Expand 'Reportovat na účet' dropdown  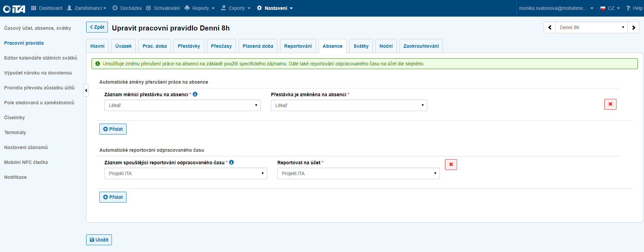(x=358, y=173)
